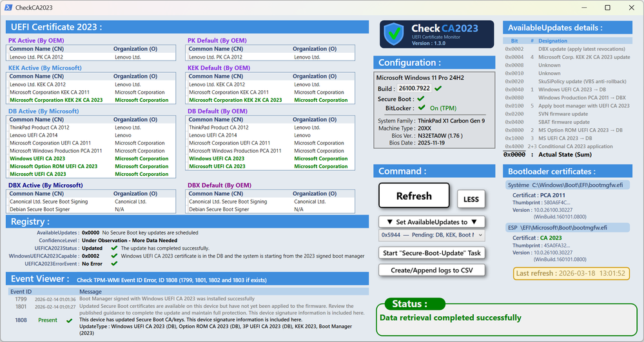Click the BitLocker green checkmark
Screen dimensions: 644x342
[422, 108]
